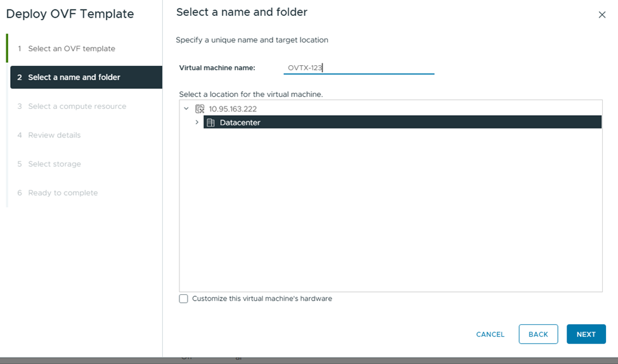
Task: Go to step 6 Ready to complete
Action: 63,192
